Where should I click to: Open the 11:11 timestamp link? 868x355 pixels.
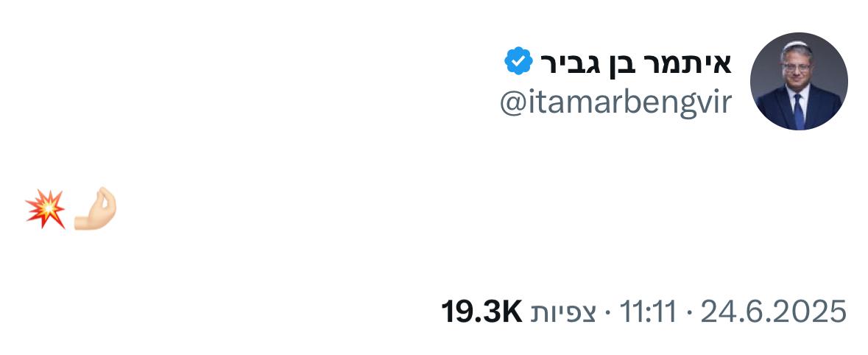click(649, 312)
